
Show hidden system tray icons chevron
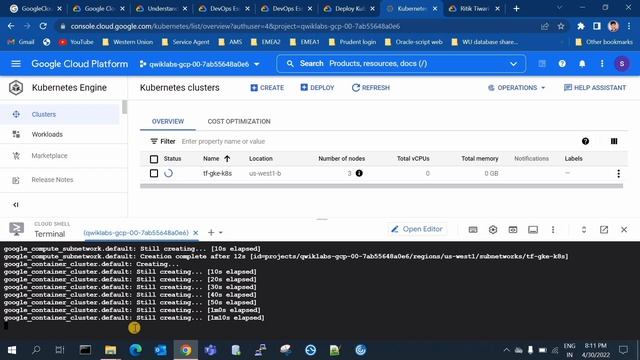[x=506, y=350]
